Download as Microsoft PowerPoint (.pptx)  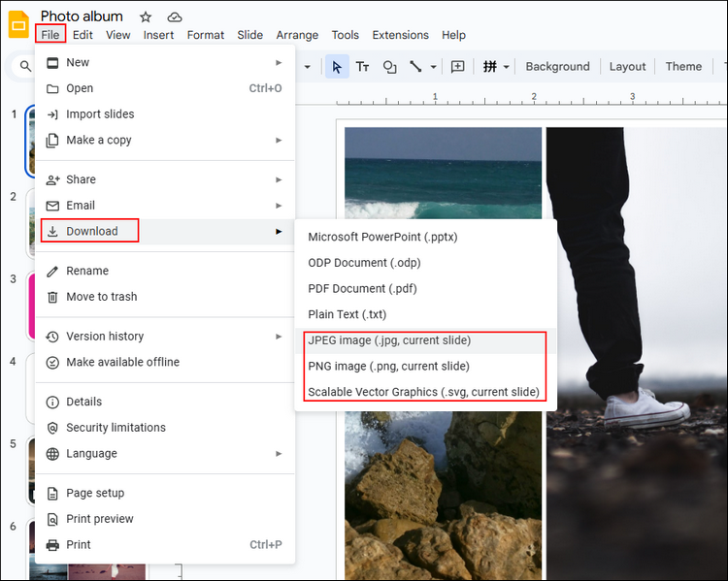[x=426, y=237]
